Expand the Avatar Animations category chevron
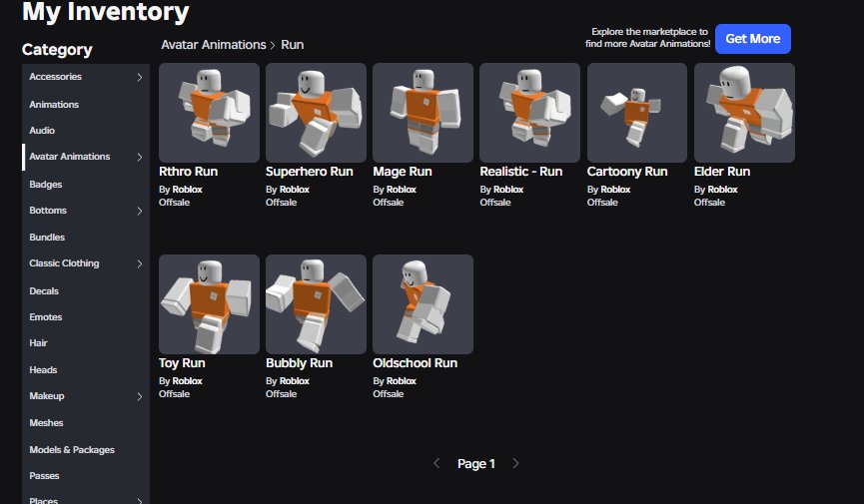Image resolution: width=864 pixels, height=504 pixels. tap(140, 157)
